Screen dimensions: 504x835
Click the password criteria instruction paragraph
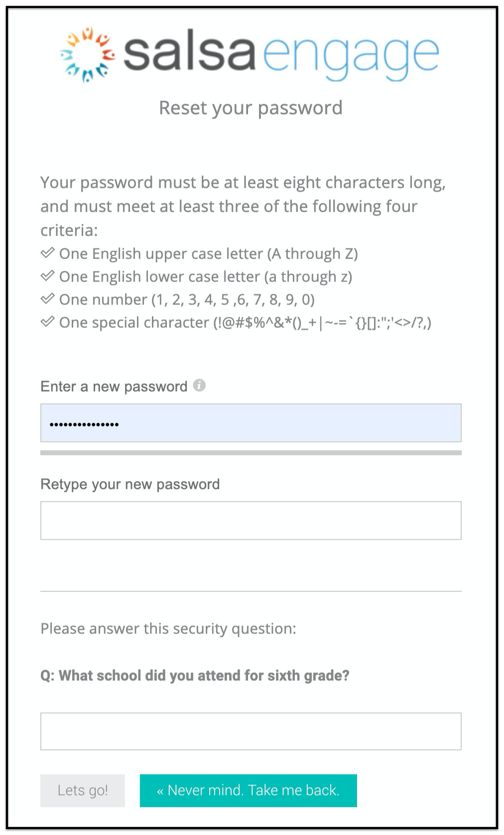[x=244, y=206]
